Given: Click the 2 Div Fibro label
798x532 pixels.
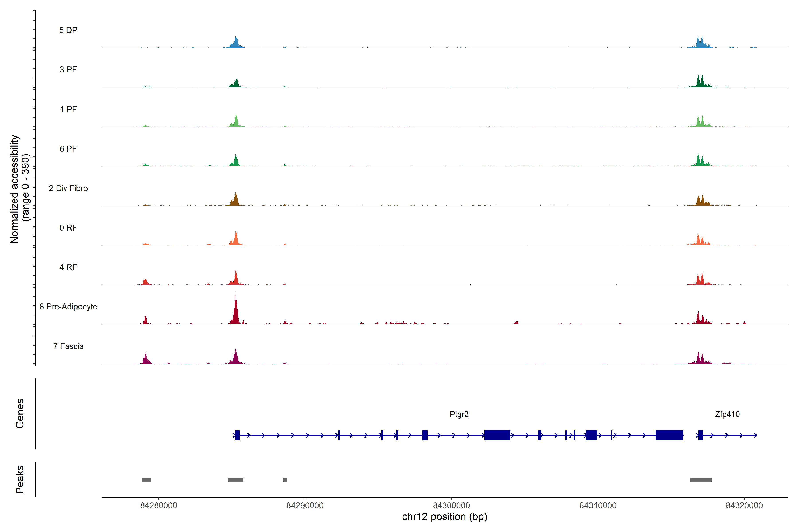Looking at the screenshot, I should click(x=68, y=188).
